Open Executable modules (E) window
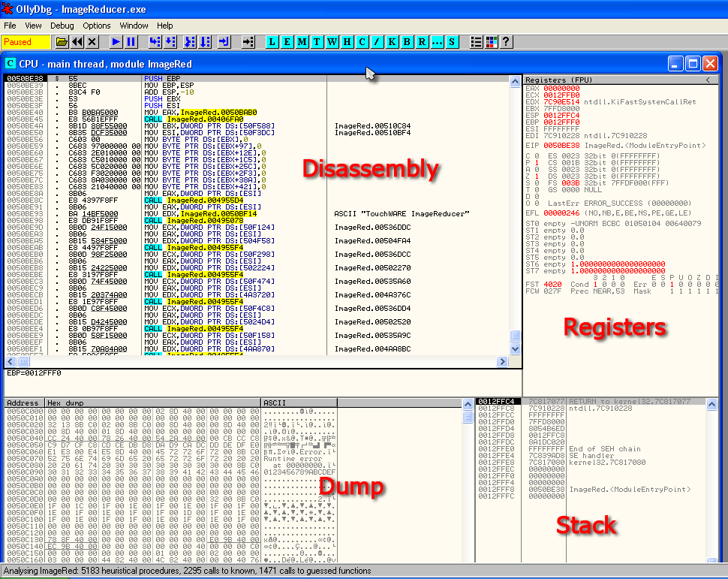728x579 pixels. tap(287, 42)
